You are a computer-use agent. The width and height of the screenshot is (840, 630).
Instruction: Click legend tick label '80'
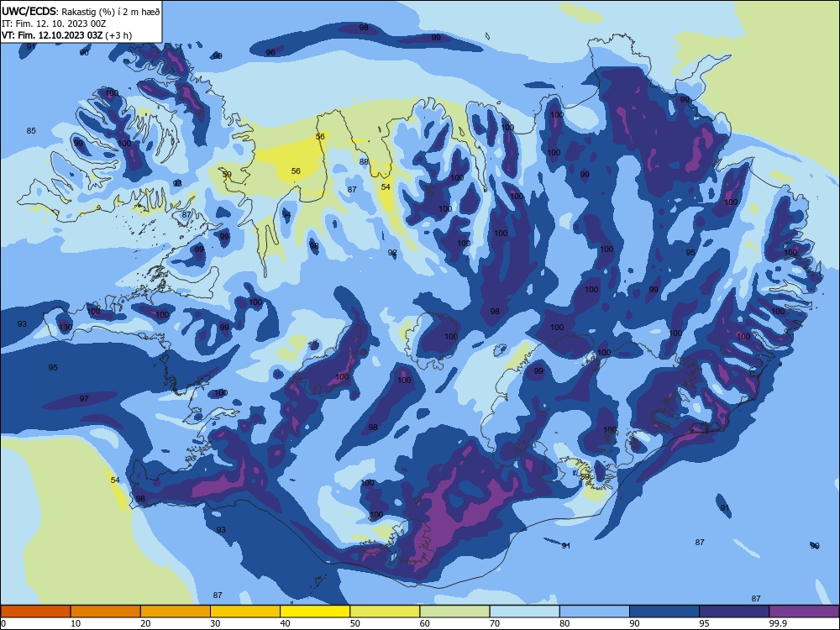tap(564, 623)
